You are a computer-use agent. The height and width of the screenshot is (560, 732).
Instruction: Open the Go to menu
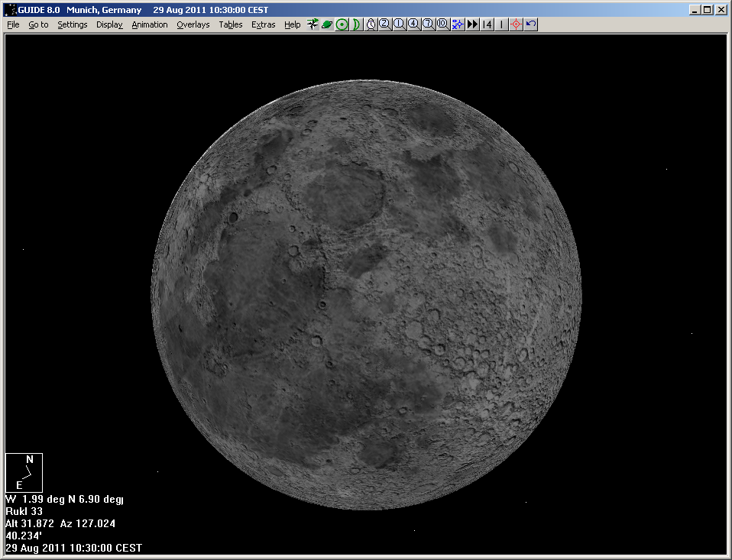point(38,24)
